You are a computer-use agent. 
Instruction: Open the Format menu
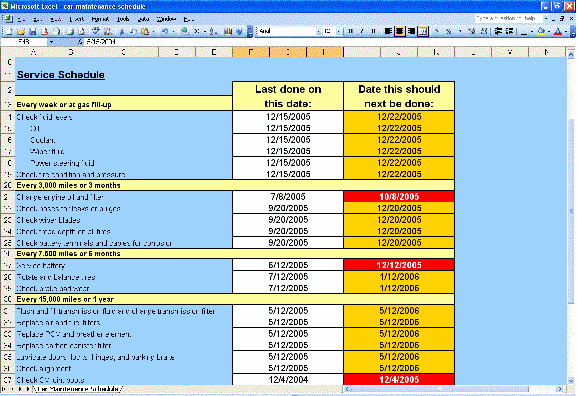pos(100,19)
